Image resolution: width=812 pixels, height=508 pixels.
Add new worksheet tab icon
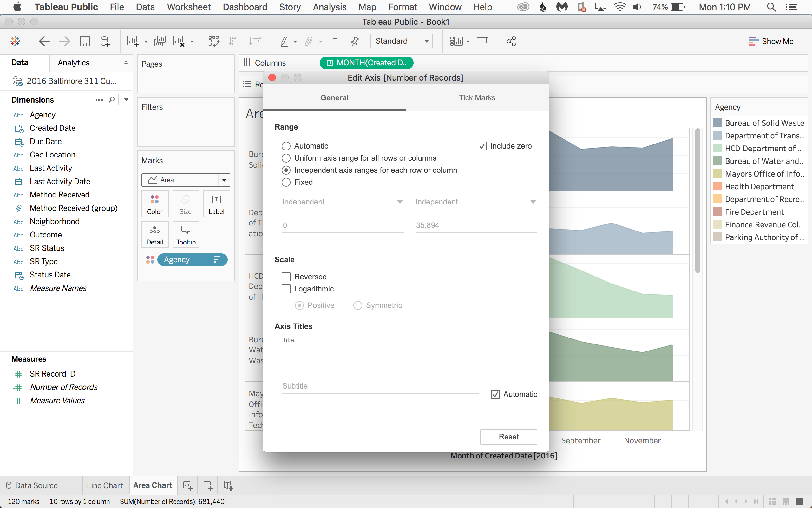point(187,485)
